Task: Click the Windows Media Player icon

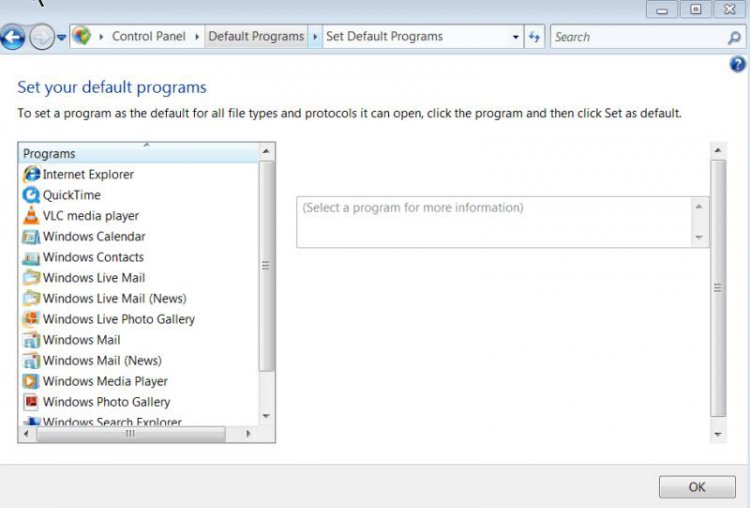Action: 32,381
